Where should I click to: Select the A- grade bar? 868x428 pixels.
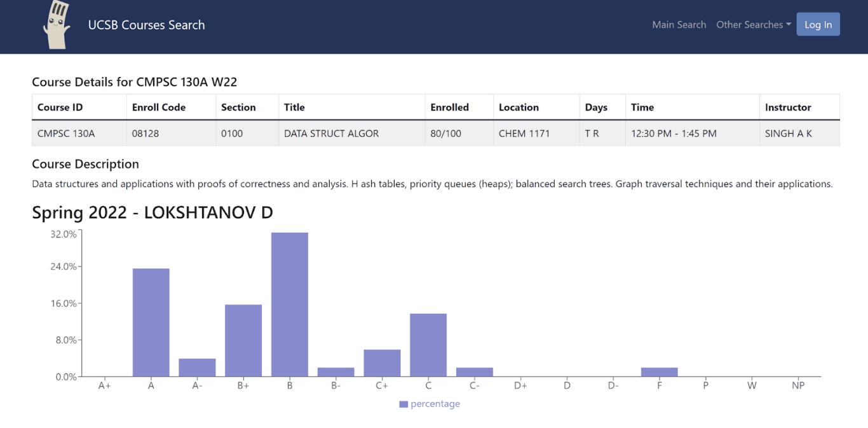(x=197, y=367)
